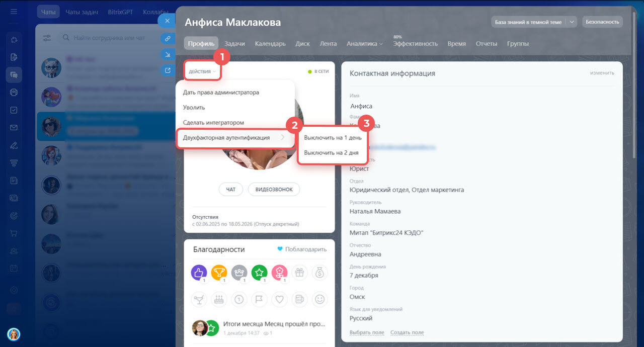Select the gray crown gratitude badge

click(239, 273)
